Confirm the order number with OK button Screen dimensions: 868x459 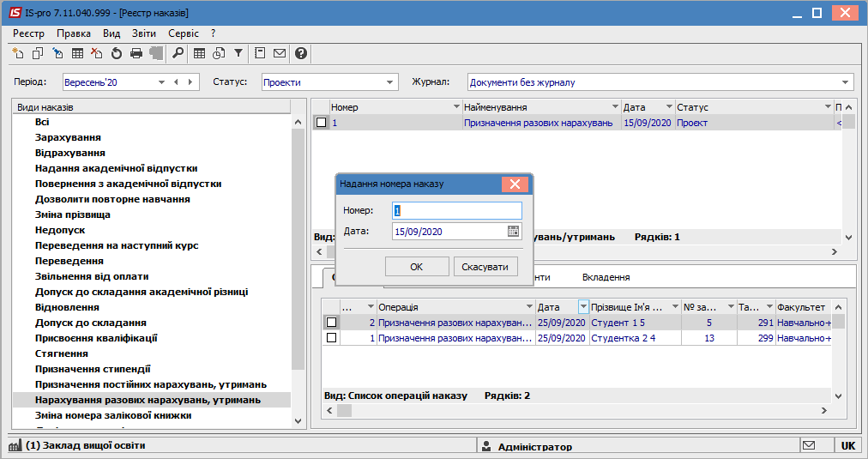point(417,267)
